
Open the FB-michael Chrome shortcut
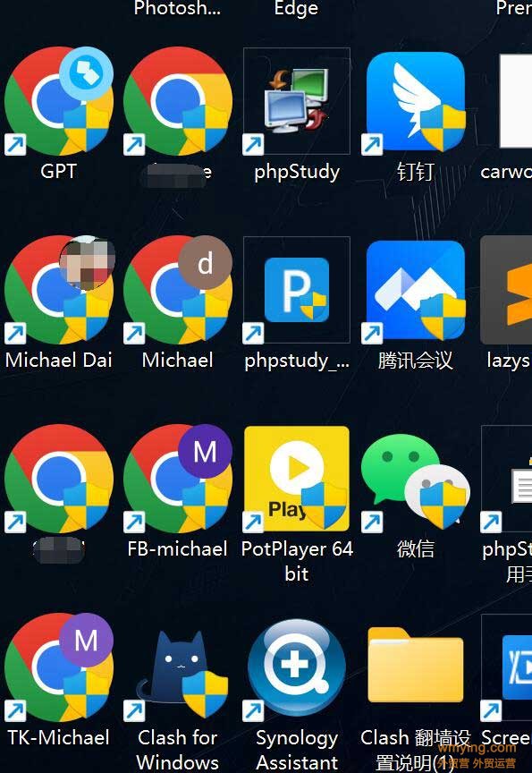coord(178,479)
